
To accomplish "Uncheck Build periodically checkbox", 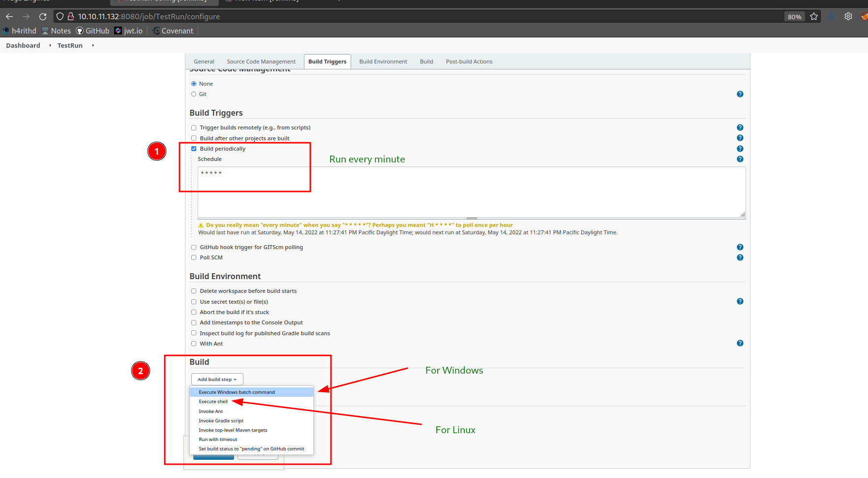I will [x=194, y=149].
